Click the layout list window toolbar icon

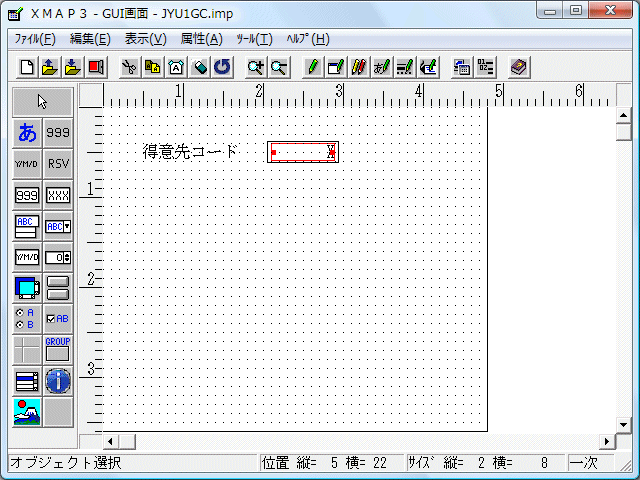click(x=462, y=67)
